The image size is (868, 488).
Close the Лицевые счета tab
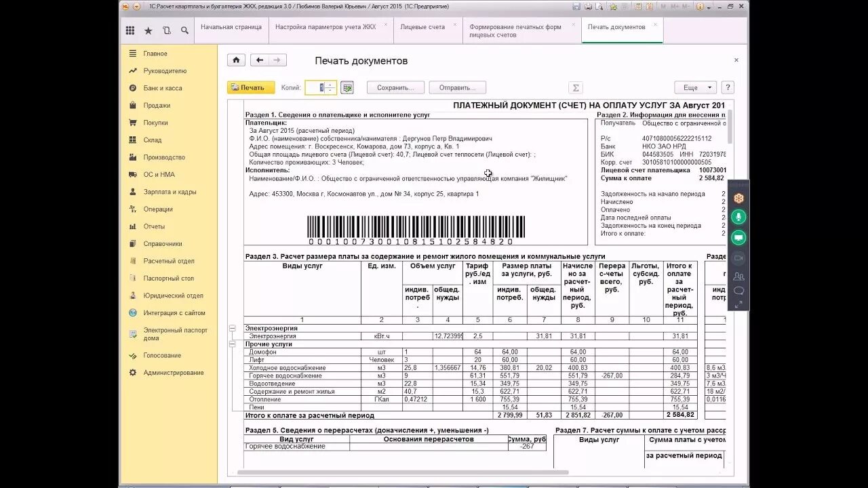(455, 24)
